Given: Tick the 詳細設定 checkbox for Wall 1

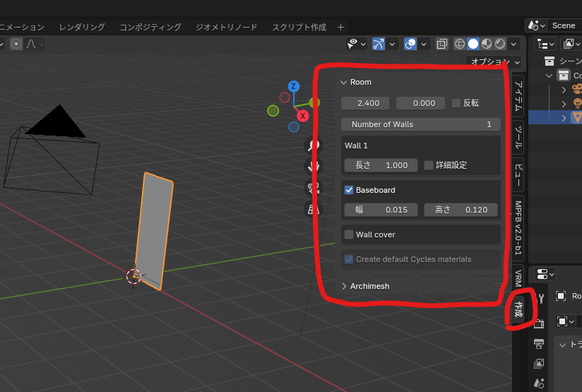Looking at the screenshot, I should pyautogui.click(x=429, y=165).
